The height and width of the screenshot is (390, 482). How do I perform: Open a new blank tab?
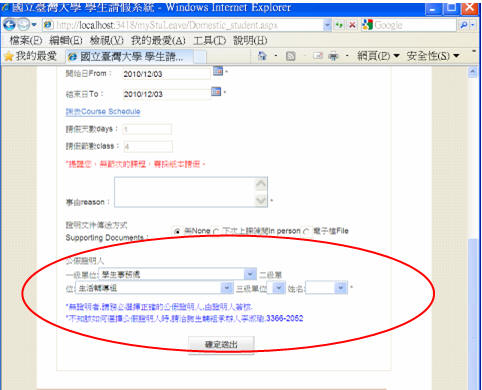(200, 57)
